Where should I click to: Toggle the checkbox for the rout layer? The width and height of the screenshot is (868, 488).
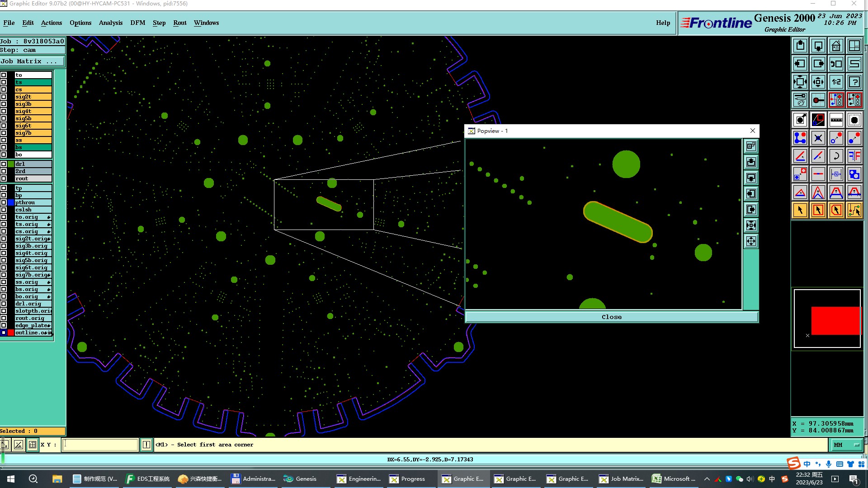coord(4,178)
